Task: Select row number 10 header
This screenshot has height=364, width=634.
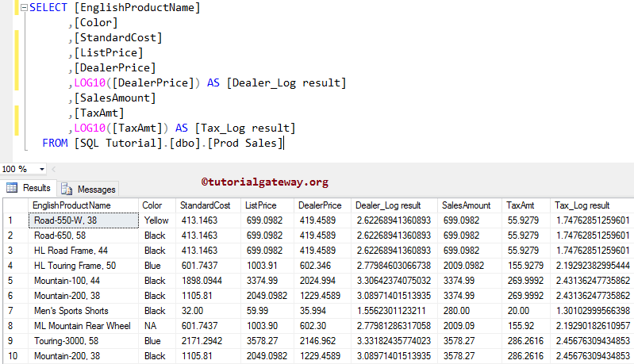Action: [16, 356]
